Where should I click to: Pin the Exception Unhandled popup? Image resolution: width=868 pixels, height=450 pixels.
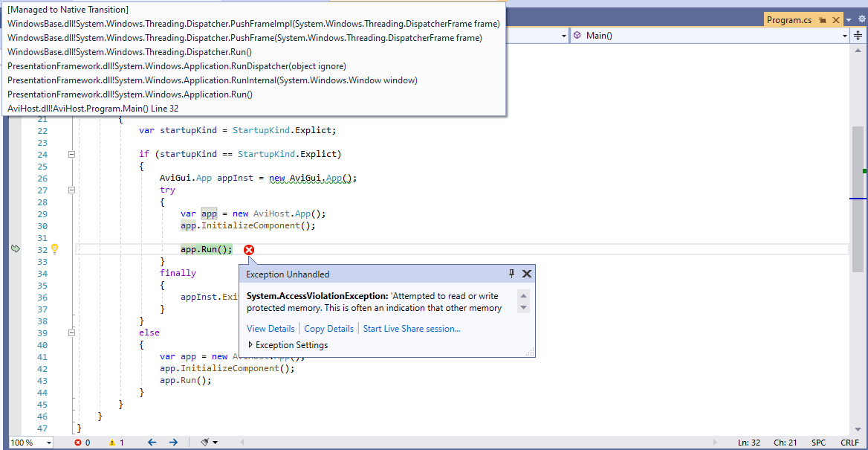click(x=511, y=274)
